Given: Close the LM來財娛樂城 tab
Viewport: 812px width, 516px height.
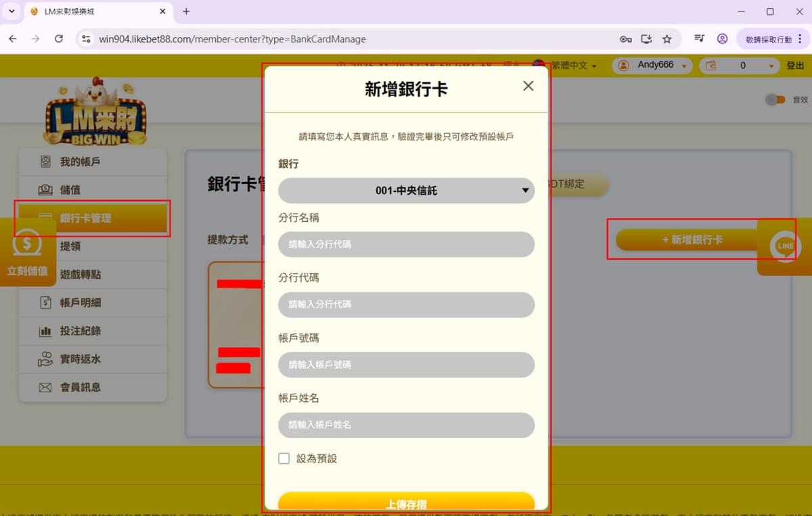Looking at the screenshot, I should click(x=162, y=11).
